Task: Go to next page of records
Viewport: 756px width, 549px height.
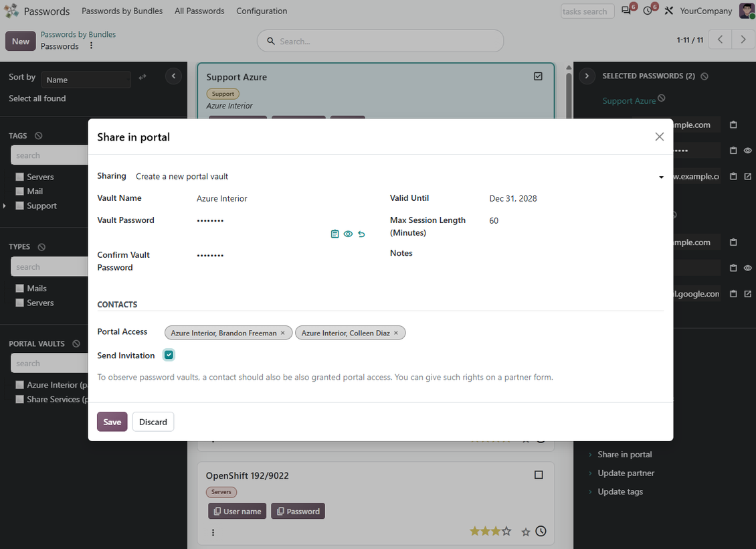Action: coord(743,40)
